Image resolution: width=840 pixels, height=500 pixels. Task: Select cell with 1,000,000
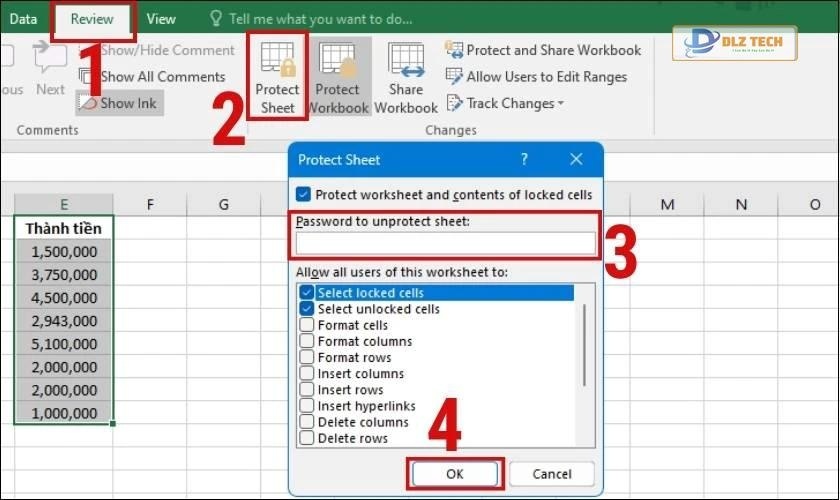(64, 413)
